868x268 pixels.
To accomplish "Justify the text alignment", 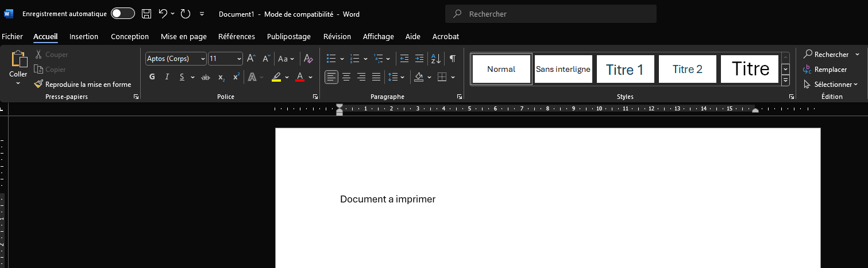I will pyautogui.click(x=376, y=77).
